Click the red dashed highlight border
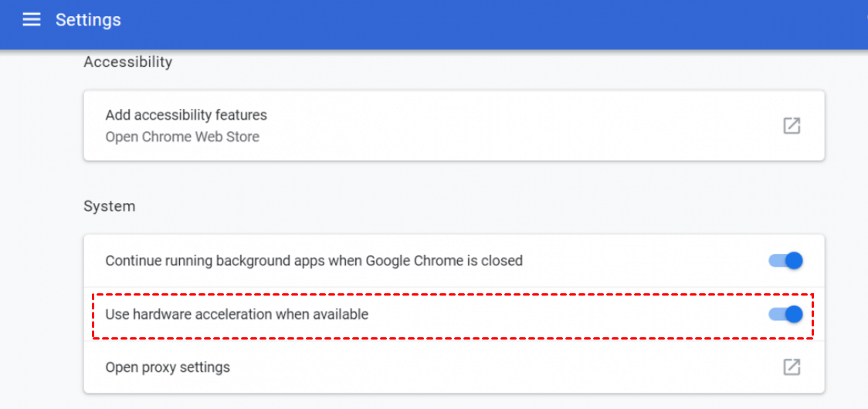Screen dimensions: 868x409 point(453,294)
